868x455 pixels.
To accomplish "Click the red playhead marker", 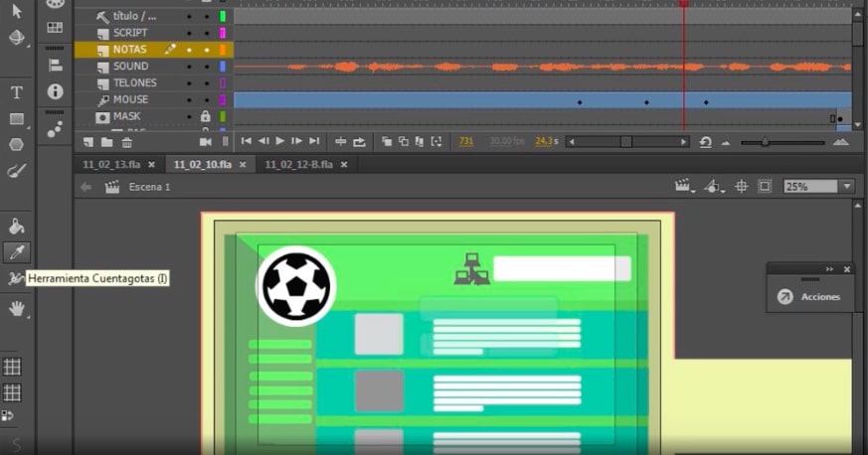I will click(684, 3).
